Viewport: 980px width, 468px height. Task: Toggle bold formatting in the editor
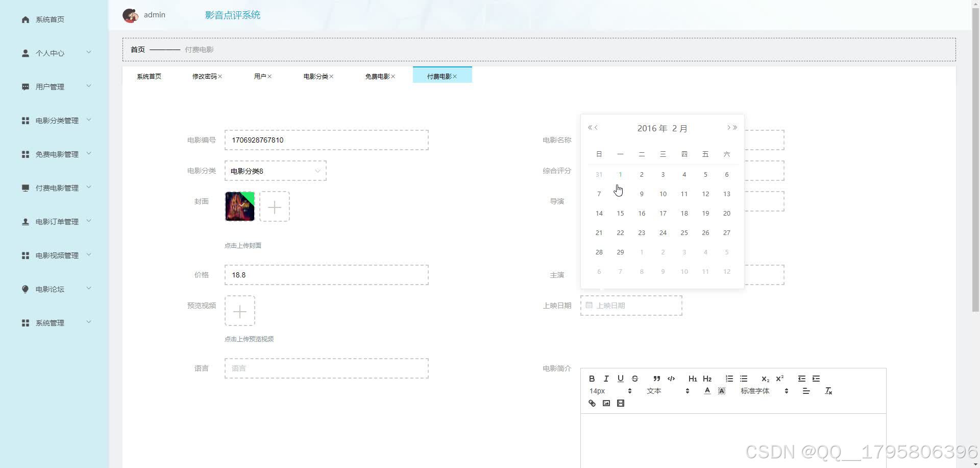[592, 379]
